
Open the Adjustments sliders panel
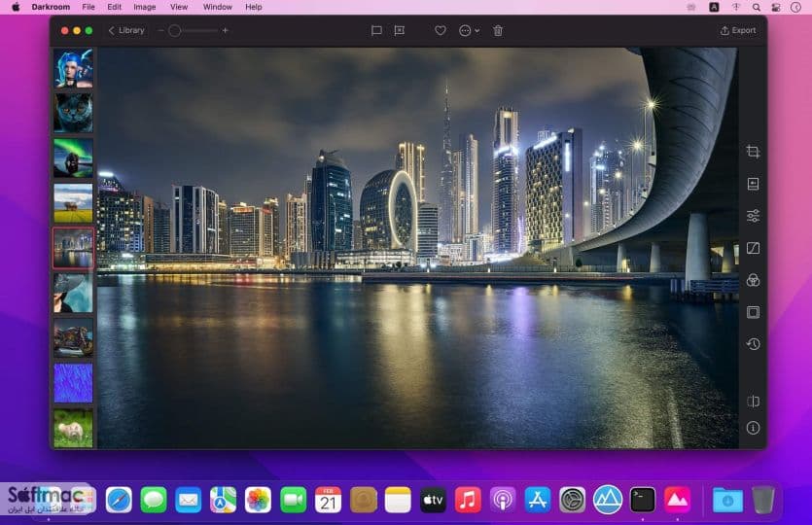coord(753,216)
